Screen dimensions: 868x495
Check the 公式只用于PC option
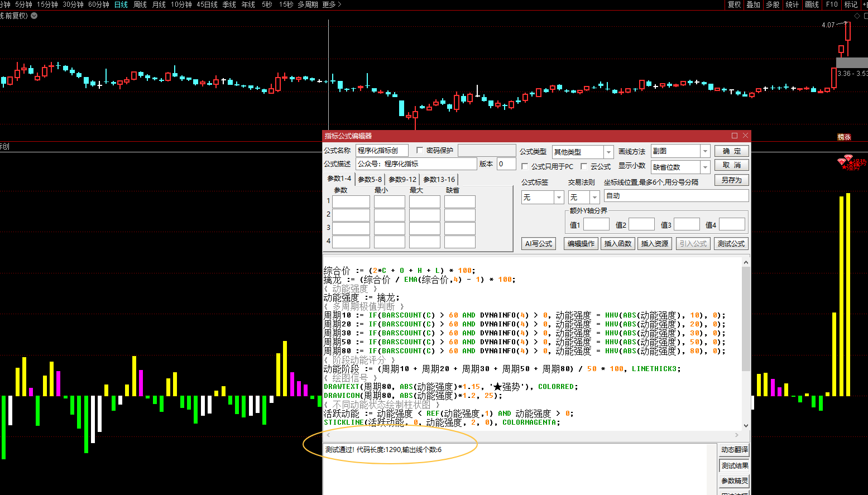pos(525,166)
